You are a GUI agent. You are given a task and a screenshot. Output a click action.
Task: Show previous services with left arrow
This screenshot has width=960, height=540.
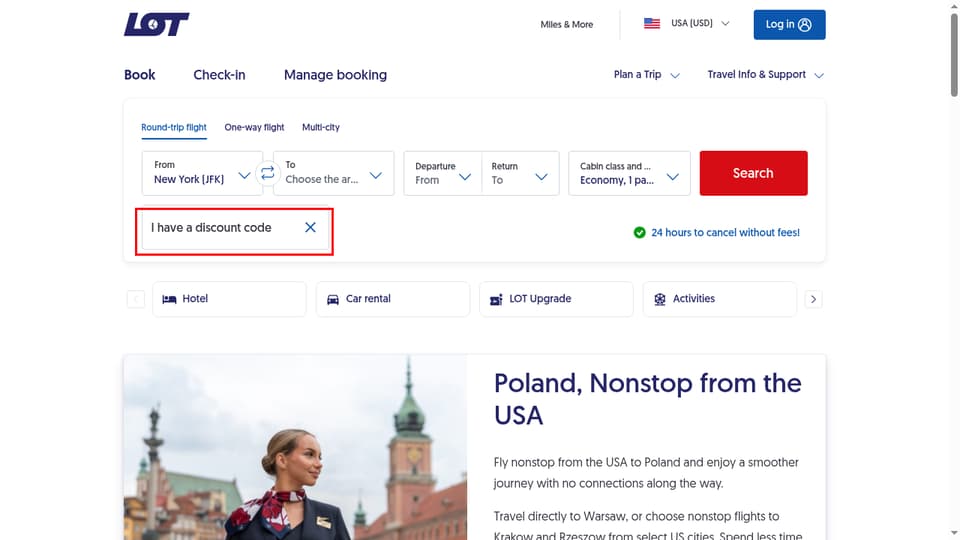pyautogui.click(x=136, y=299)
